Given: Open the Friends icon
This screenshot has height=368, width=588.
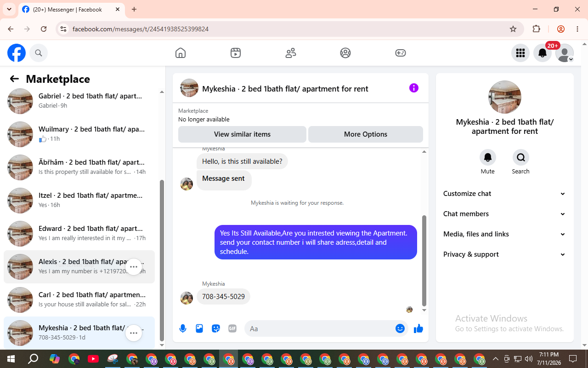Looking at the screenshot, I should [x=291, y=53].
